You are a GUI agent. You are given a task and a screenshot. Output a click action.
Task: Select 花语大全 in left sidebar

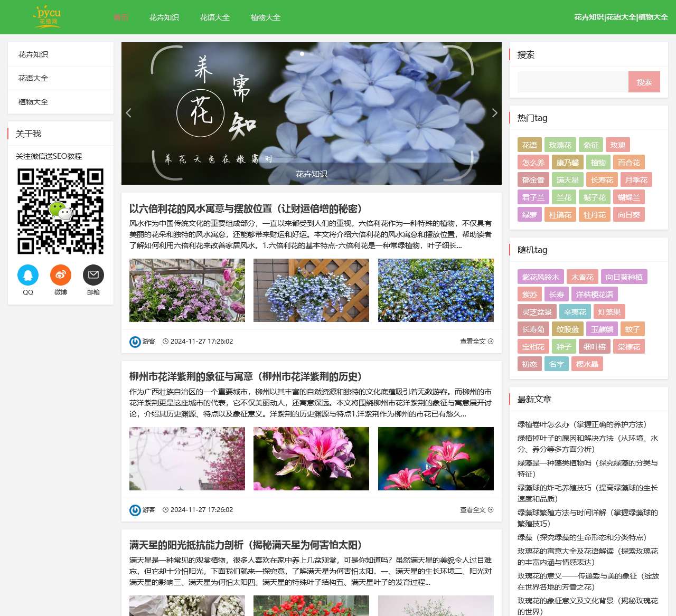61,78
